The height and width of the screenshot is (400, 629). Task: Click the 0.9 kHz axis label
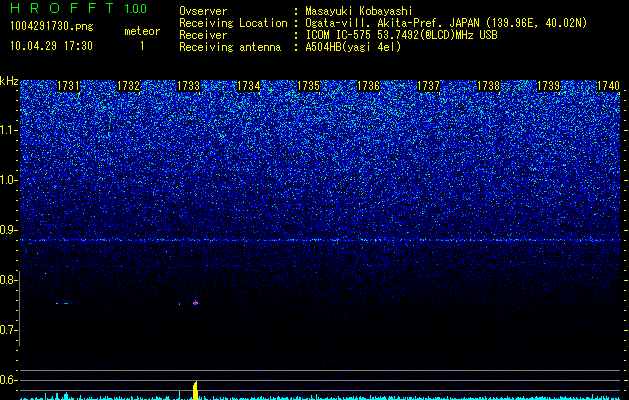[x=9, y=230]
